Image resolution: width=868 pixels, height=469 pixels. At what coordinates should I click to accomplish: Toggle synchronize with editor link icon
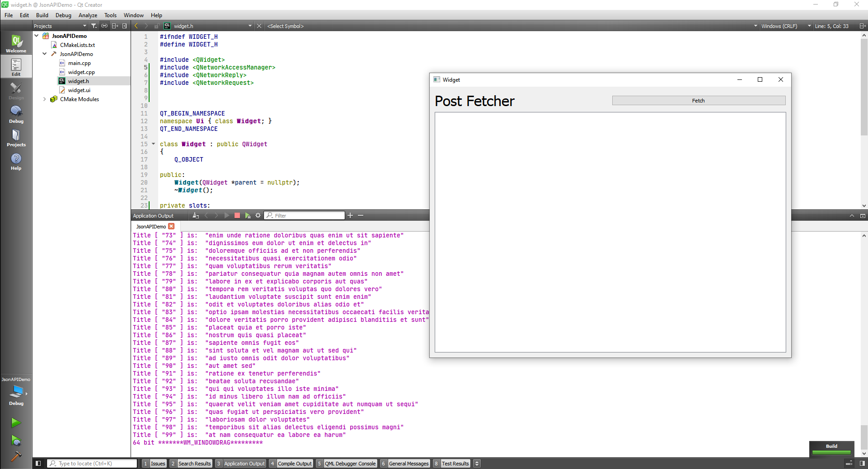[104, 26]
